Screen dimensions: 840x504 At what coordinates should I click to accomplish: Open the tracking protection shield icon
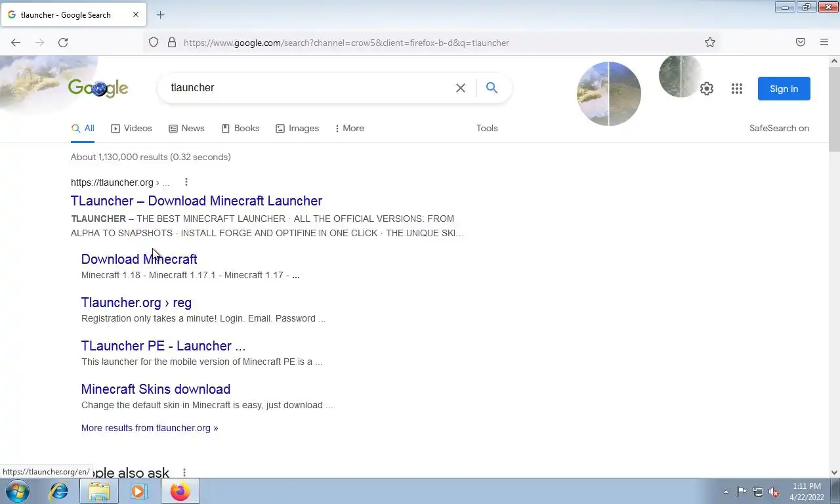click(x=154, y=43)
